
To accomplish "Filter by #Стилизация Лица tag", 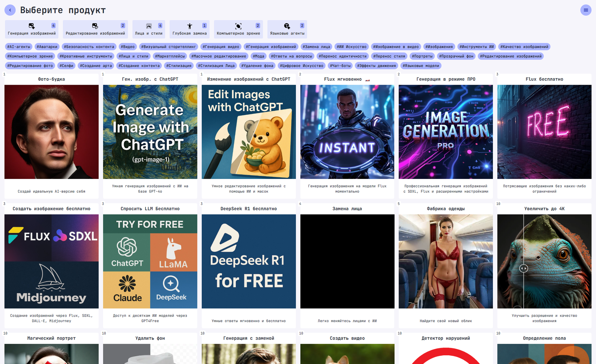I will (216, 66).
